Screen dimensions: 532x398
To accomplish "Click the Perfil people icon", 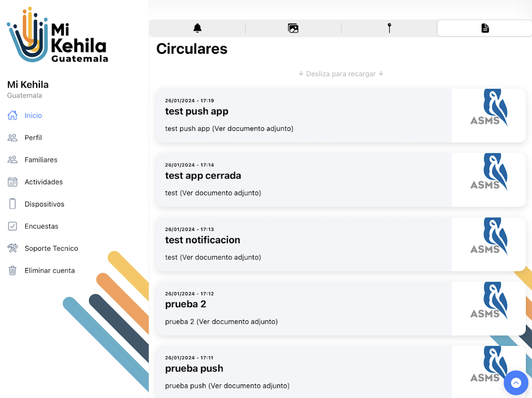I will pos(12,138).
